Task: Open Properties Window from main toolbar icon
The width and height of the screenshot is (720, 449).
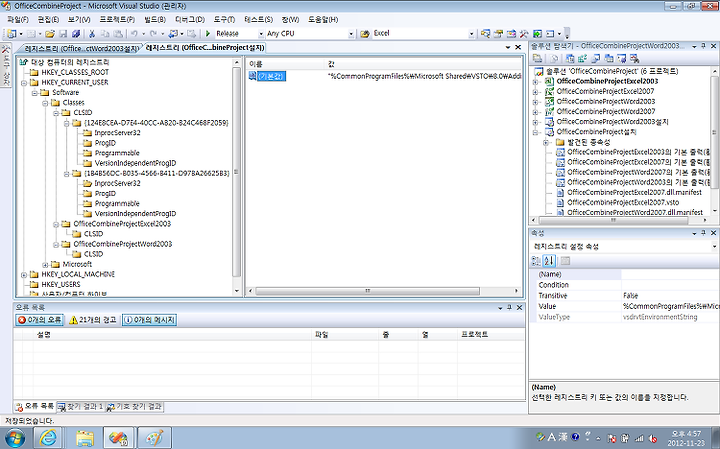Action: click(x=498, y=34)
